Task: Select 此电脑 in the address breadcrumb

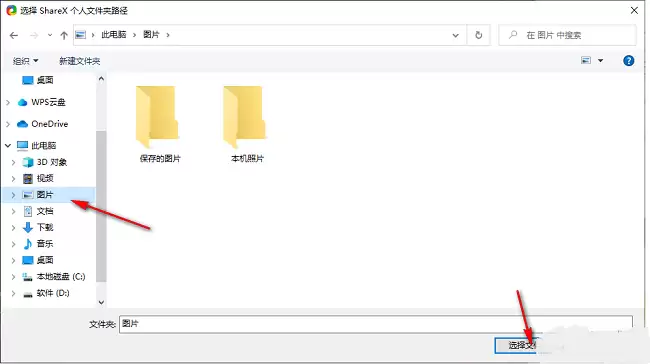Action: coord(114,35)
